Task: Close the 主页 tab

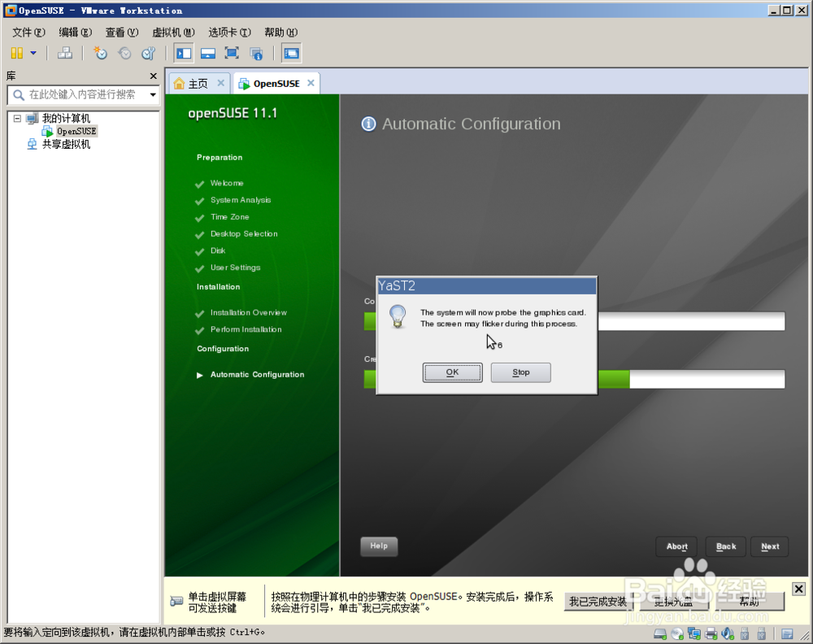Action: pyautogui.click(x=221, y=83)
